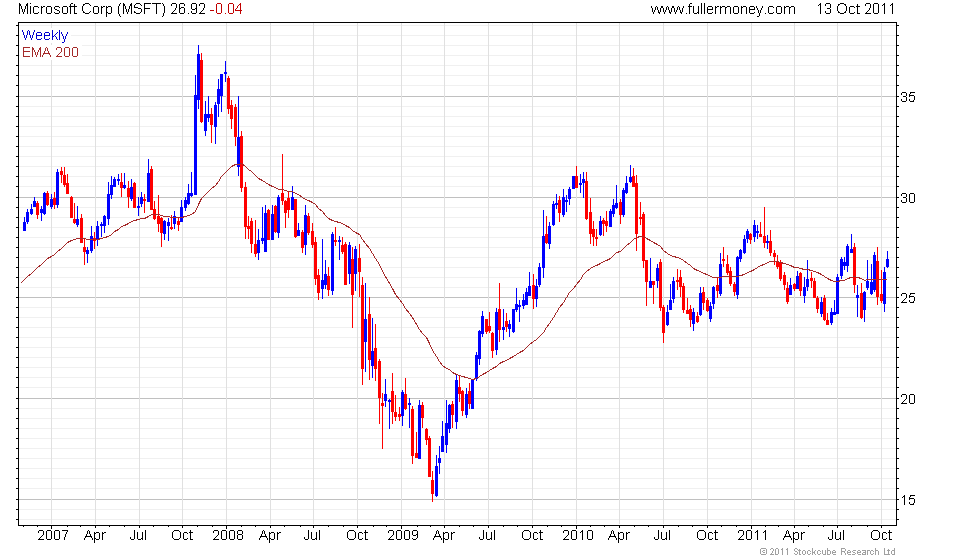Click the 'Microsoft Corp (MSFT)' chart title
This screenshot has height=560, width=980.
92,9
